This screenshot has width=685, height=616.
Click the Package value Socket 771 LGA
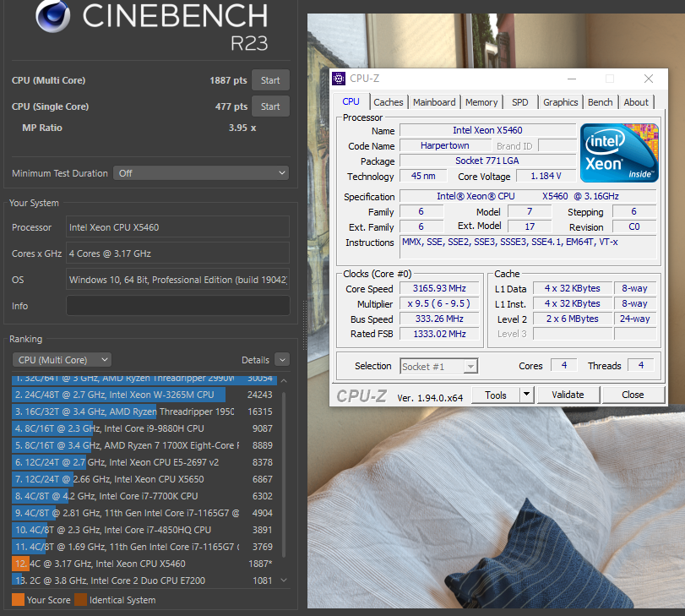(x=487, y=161)
